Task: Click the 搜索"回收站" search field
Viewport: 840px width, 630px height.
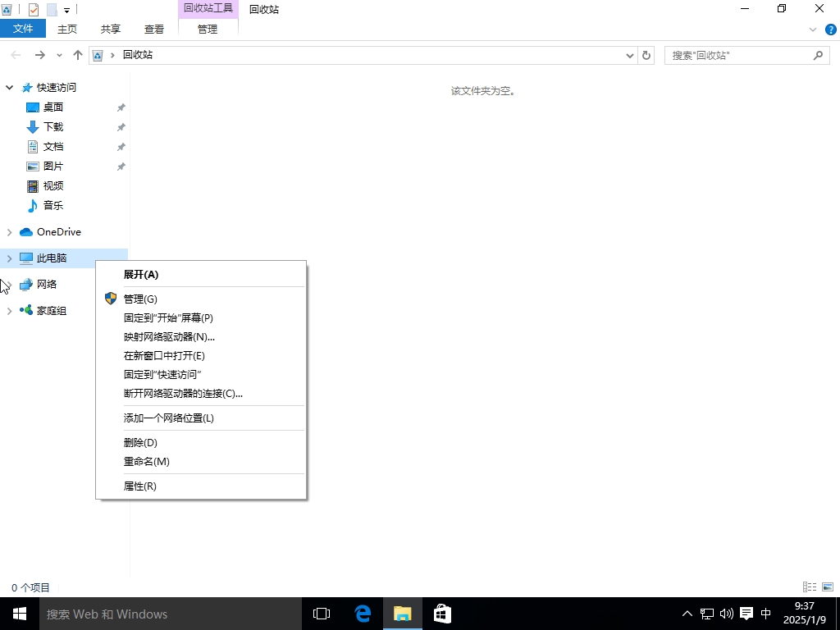Action: click(x=738, y=55)
